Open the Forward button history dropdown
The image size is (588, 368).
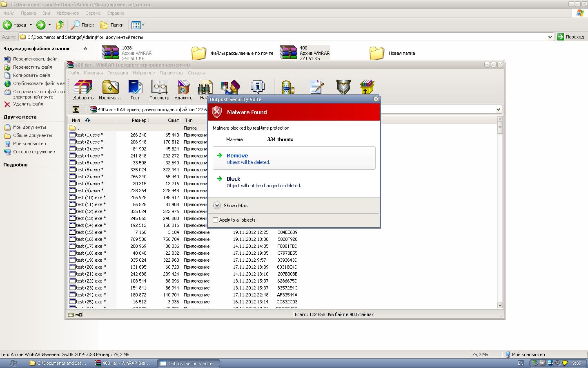point(49,25)
